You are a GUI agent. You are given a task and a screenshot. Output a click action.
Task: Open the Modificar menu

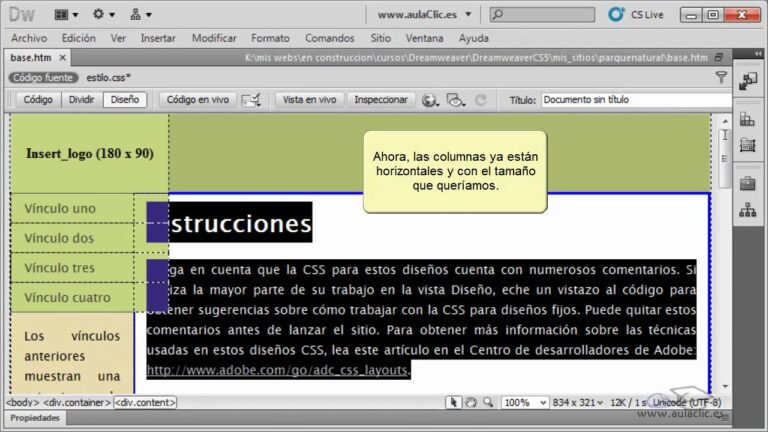point(214,38)
